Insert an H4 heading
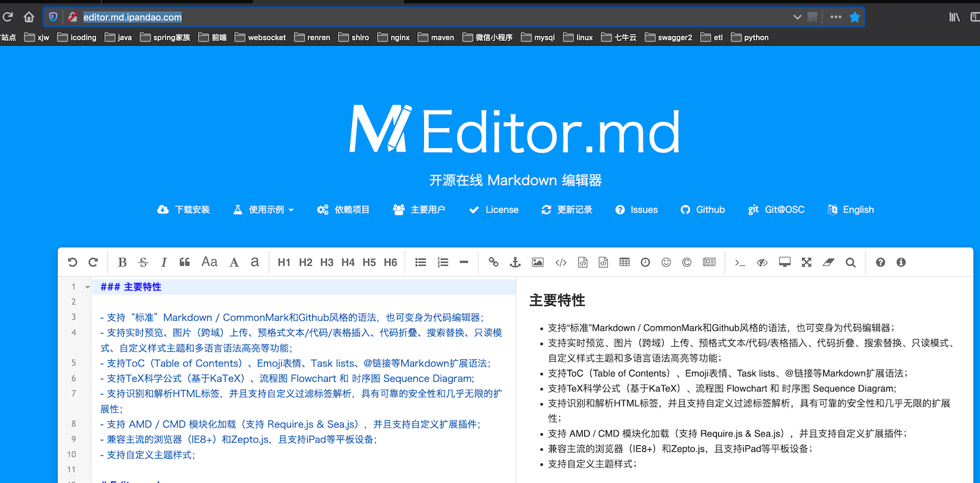This screenshot has height=483, width=980. point(348,263)
